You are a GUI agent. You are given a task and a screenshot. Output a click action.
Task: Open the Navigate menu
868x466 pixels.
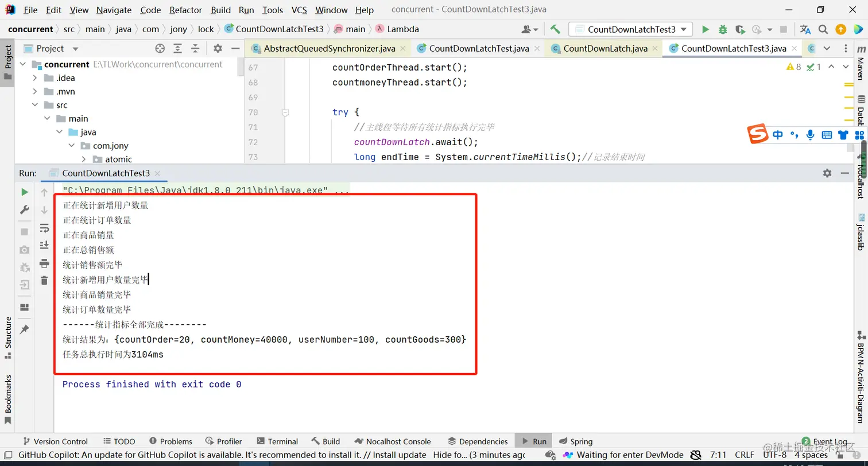[114, 10]
